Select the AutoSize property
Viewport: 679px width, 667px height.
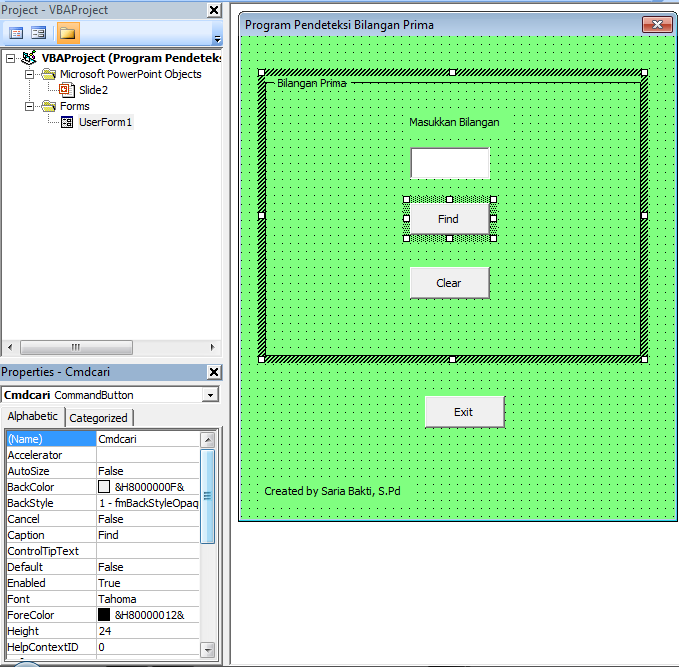click(103, 471)
